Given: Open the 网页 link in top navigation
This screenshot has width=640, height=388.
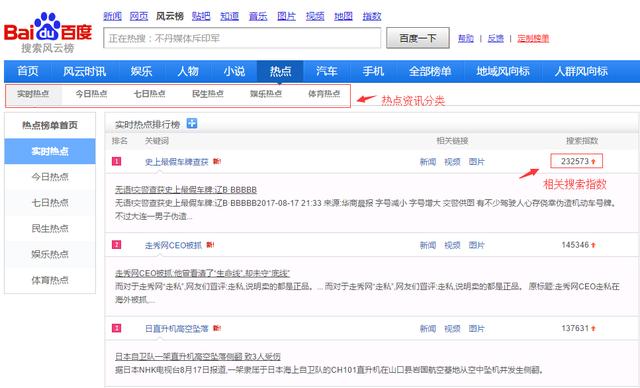Looking at the screenshot, I should [139, 16].
